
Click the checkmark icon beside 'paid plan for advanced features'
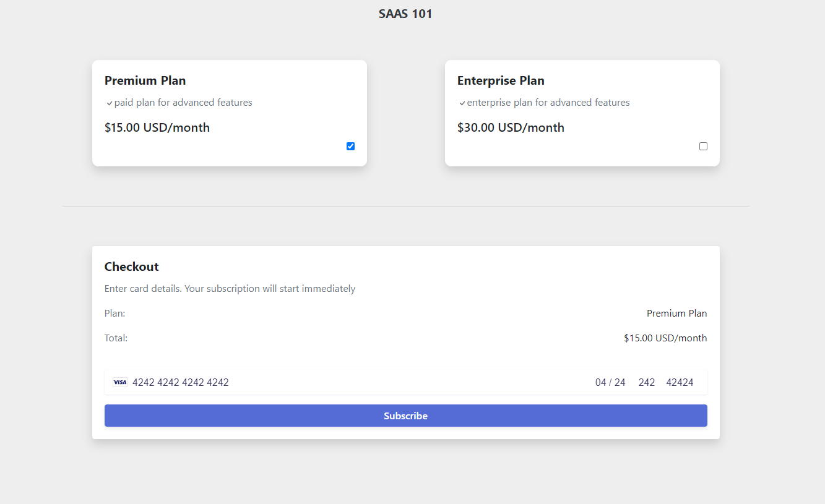(x=109, y=103)
